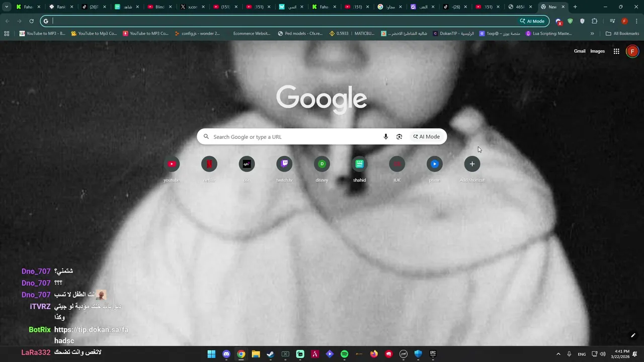Image resolution: width=644 pixels, height=362 pixels.
Task: Click the green shield AdGuard extension
Action: point(570,21)
